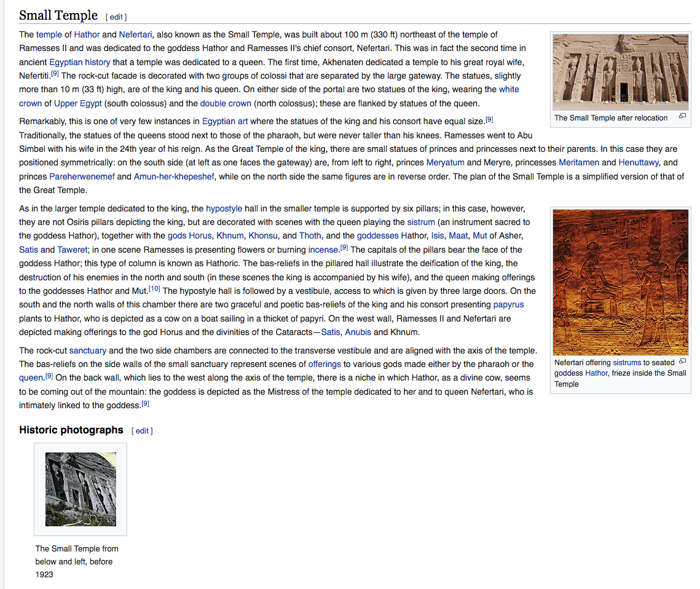Jump to citation reference 10
Screen dimensions: 700x589
coord(154,289)
